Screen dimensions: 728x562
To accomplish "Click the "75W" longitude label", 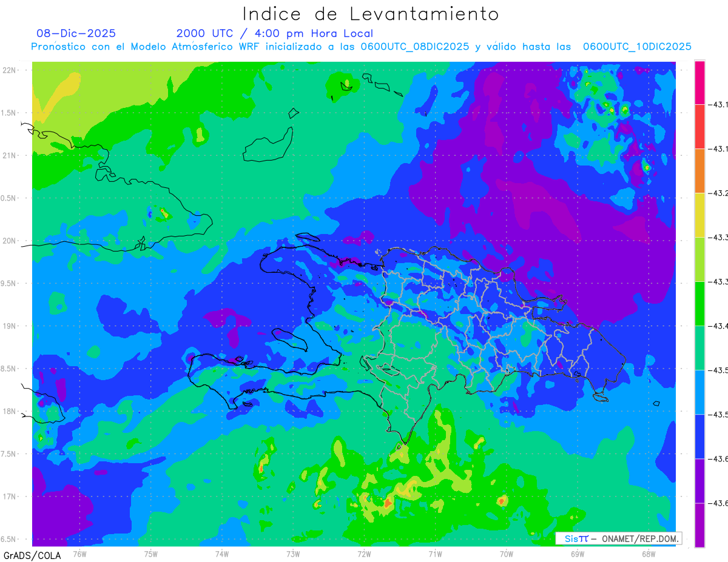I will (151, 554).
